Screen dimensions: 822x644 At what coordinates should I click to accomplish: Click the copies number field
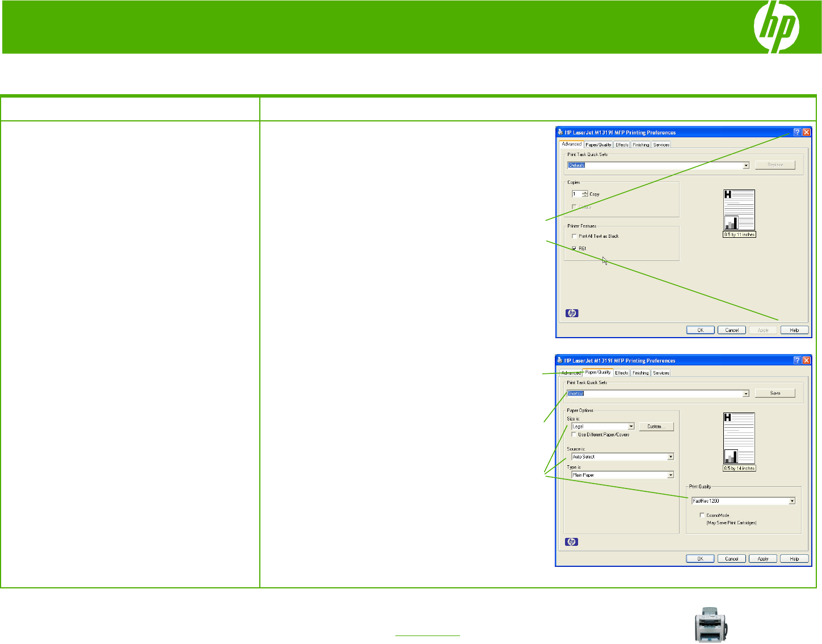(576, 194)
